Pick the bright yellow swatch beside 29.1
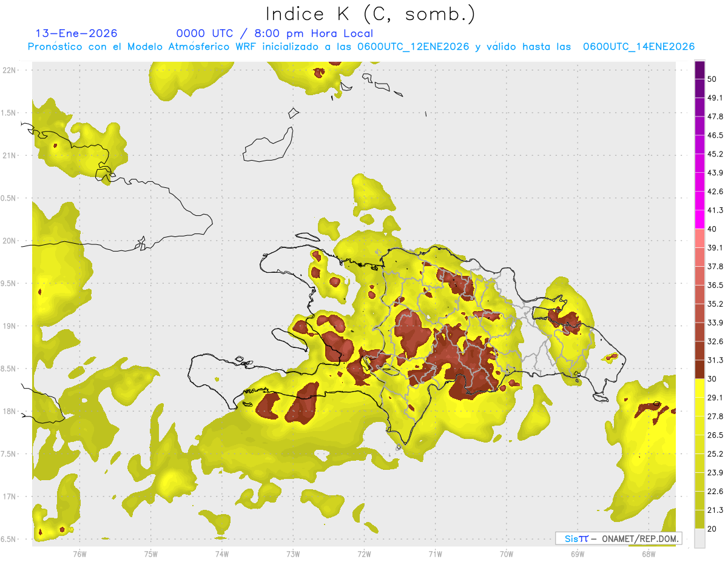This screenshot has height=562, width=728. [x=699, y=388]
